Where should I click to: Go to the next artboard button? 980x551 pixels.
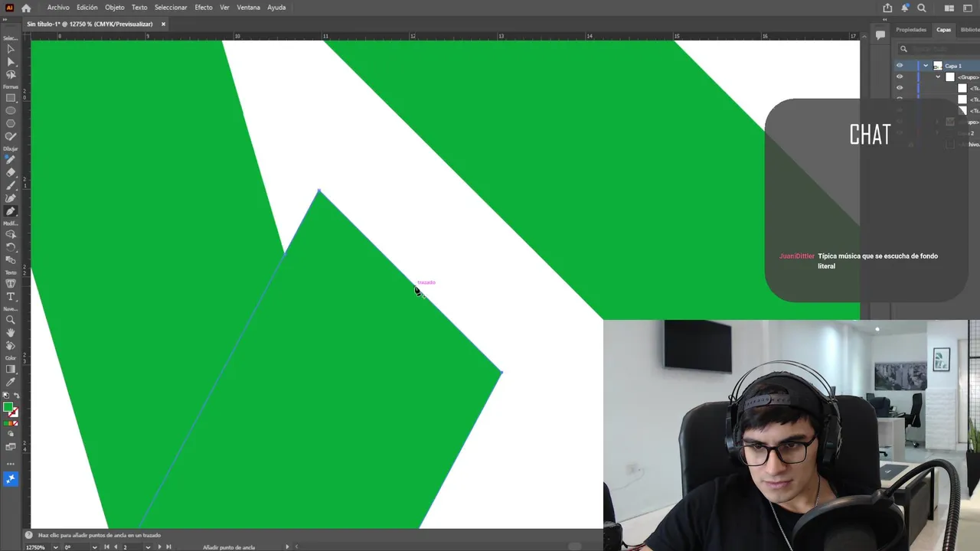159,547
